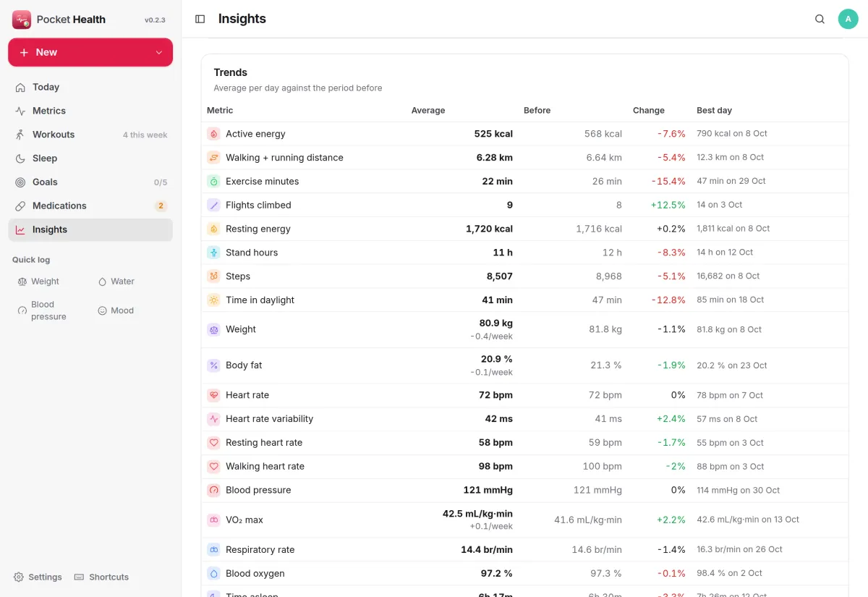The width and height of the screenshot is (868, 597).
Task: Click the Before column header
Action: click(x=537, y=111)
